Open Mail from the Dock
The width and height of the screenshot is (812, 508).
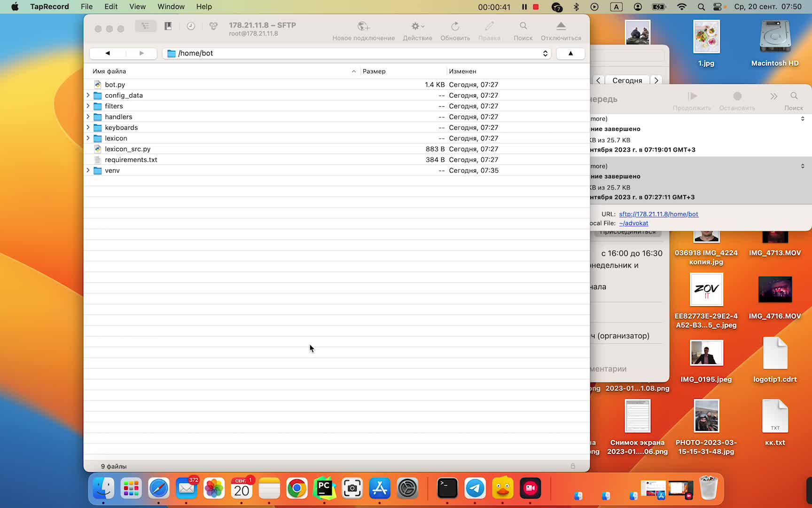point(187,488)
